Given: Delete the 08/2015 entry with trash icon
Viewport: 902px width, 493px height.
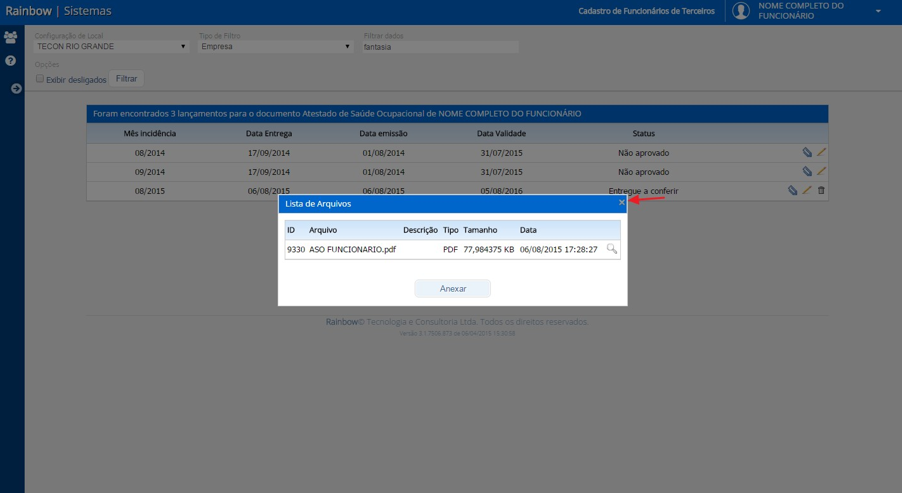Looking at the screenshot, I should point(821,190).
